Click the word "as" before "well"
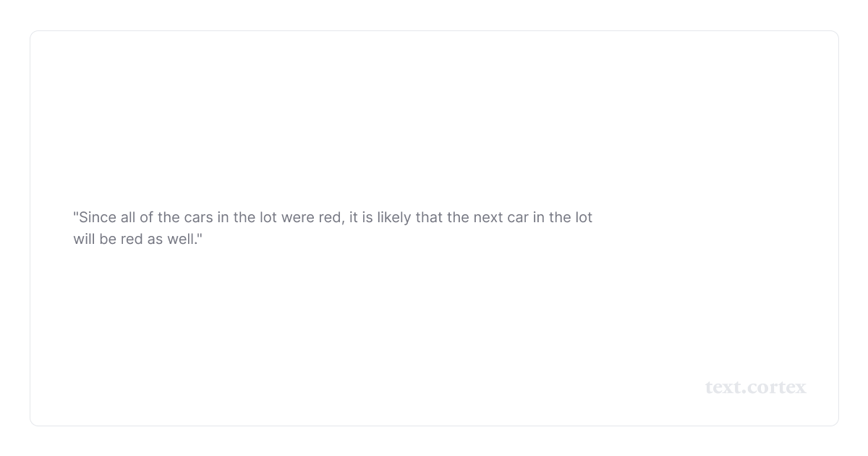The height and width of the screenshot is (456, 868). coord(155,240)
